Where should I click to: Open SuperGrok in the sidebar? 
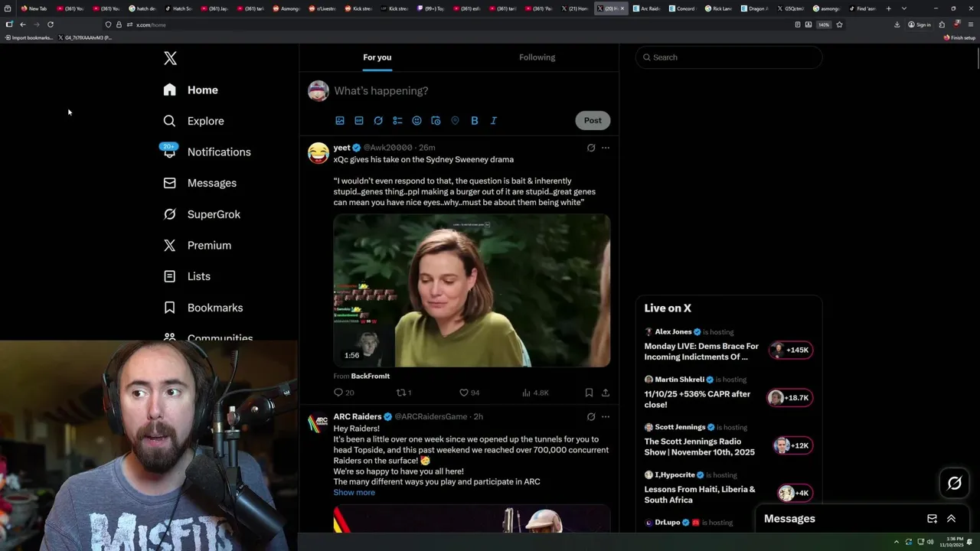(x=202, y=214)
